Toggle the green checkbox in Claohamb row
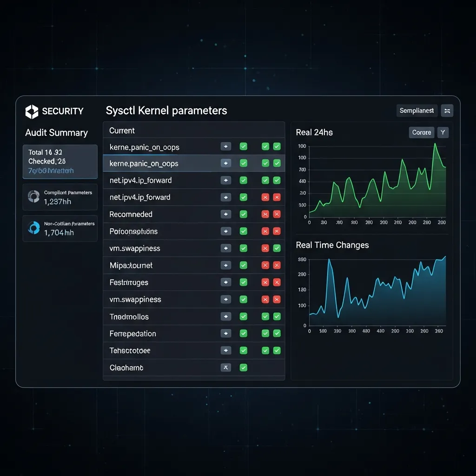 tap(243, 368)
